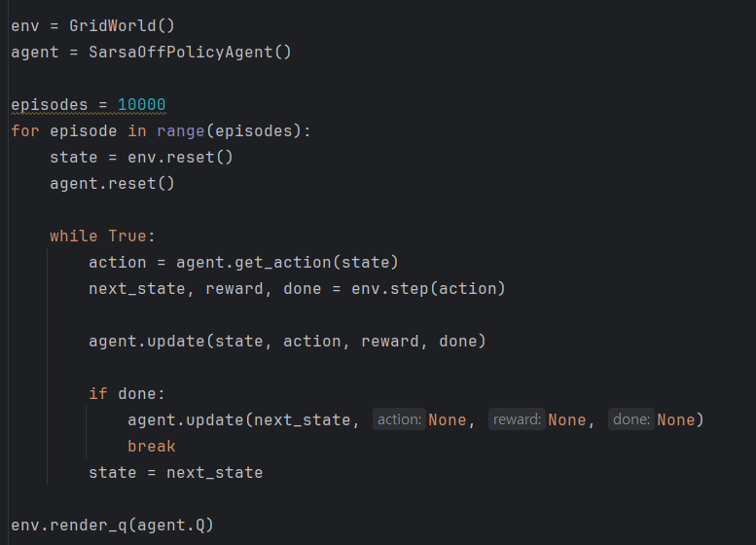Click 'range' in the for loop
This screenshot has width=756, height=545.
tap(181, 130)
